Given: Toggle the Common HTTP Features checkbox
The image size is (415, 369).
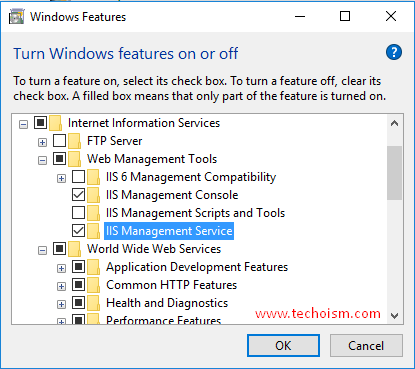Looking at the screenshot, I should (78, 285).
